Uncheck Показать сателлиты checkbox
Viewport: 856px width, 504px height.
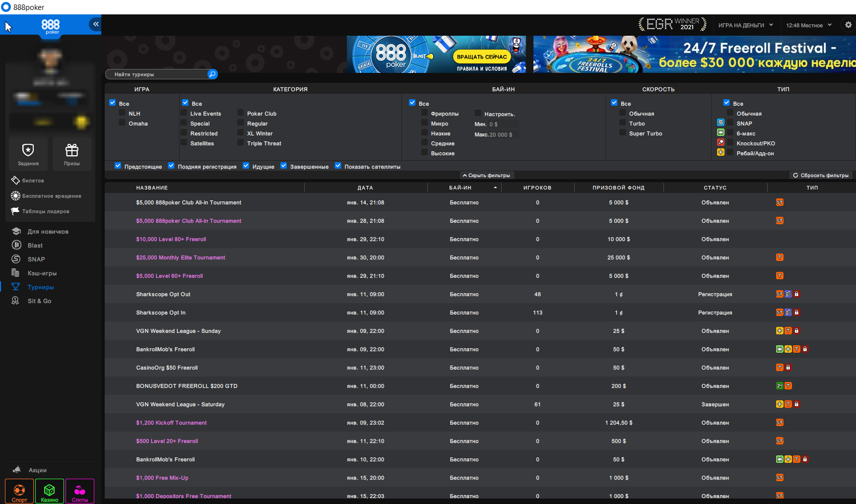[x=338, y=166]
